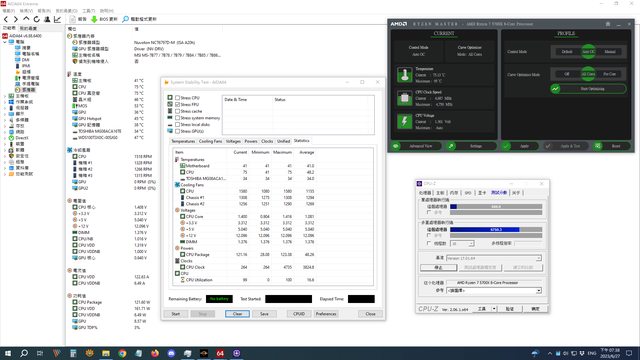Open the CPU-Z benchmark version dropdown
Viewport: 640px width, 360px height.
tap(494, 258)
